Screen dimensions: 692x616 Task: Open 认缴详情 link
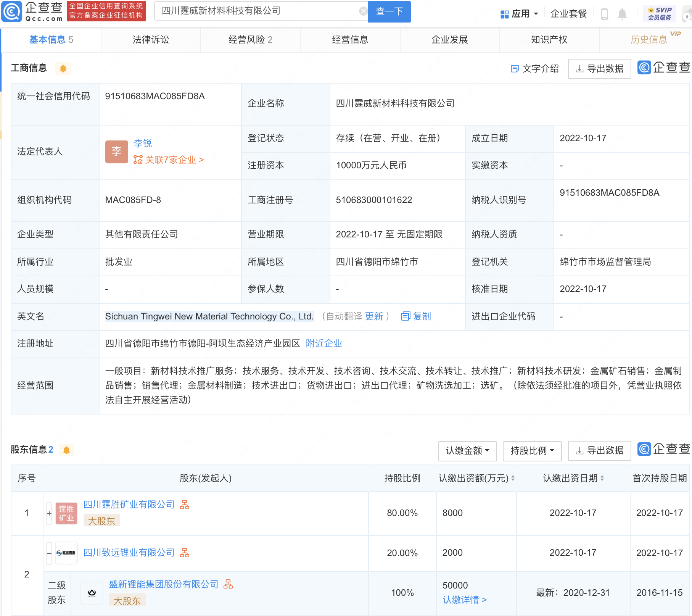(465, 600)
